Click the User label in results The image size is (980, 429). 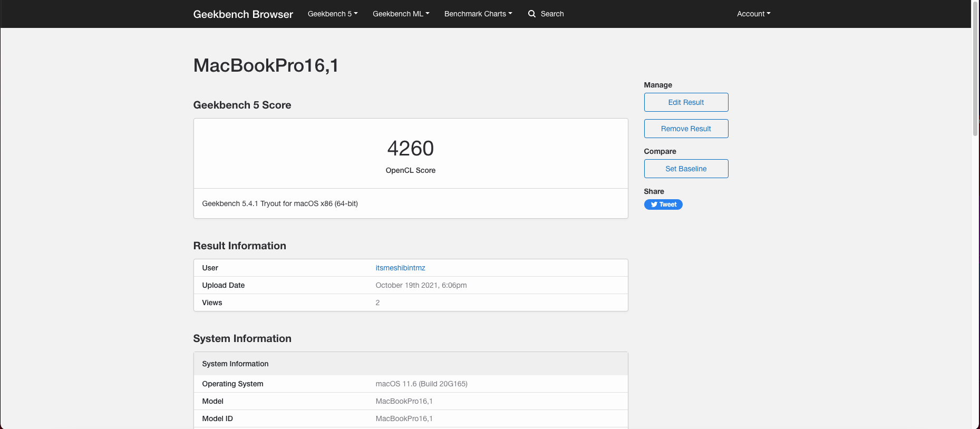[210, 268]
